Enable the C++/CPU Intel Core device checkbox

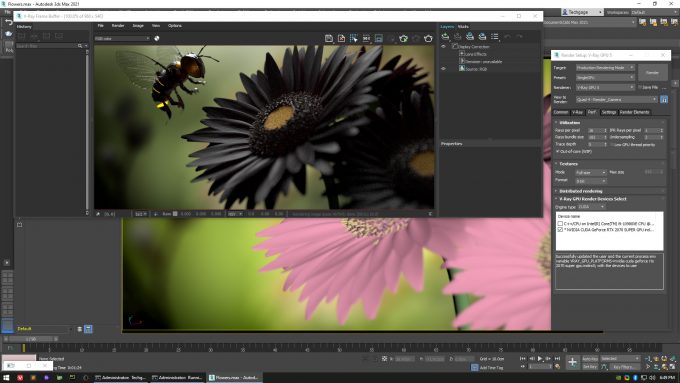pyautogui.click(x=560, y=223)
